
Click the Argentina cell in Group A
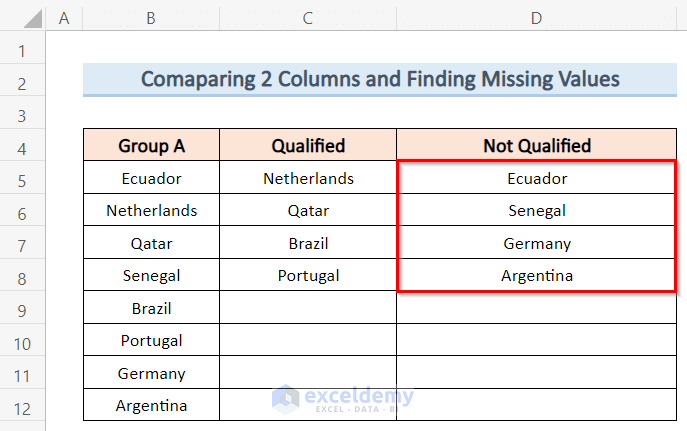pos(151,405)
